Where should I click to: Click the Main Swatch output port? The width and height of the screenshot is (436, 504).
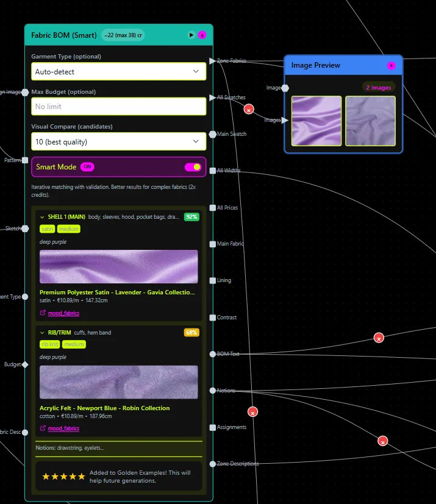coord(213,134)
